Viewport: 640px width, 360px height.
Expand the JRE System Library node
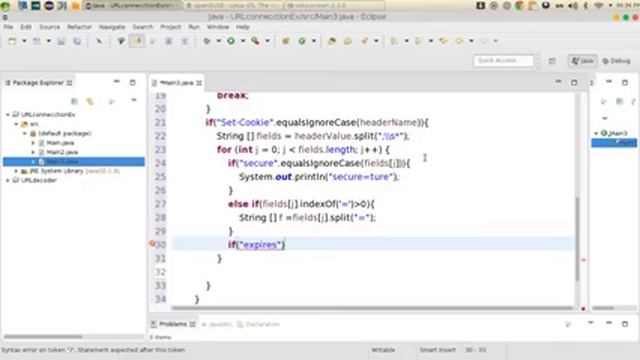(x=16, y=171)
